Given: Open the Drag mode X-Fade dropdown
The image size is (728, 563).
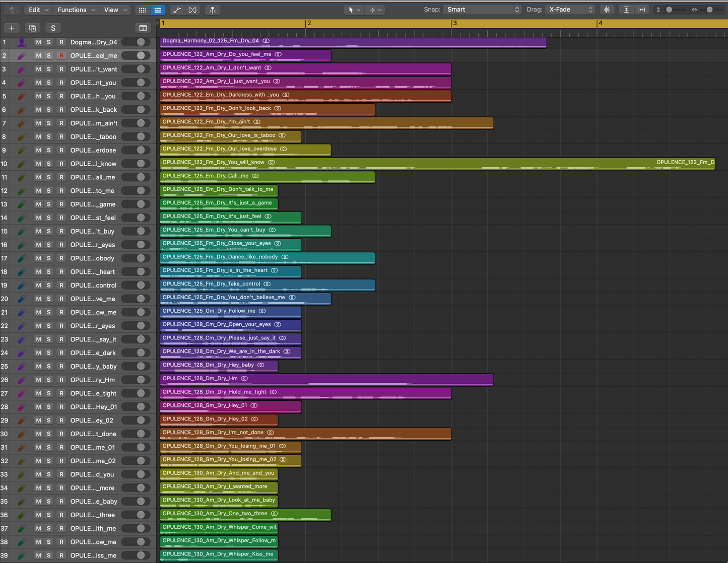Looking at the screenshot, I should pyautogui.click(x=570, y=10).
